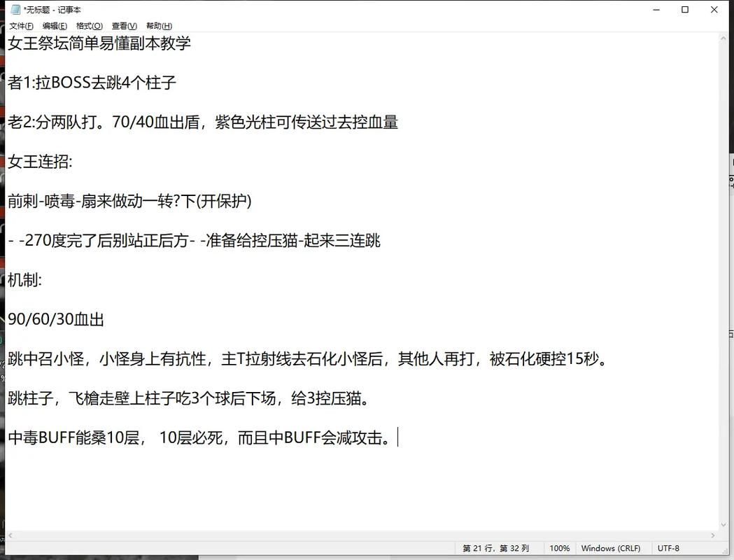Screen dimensions: 734x560
Task: Click the Notepad app icon in the title bar
Action: click(x=15, y=9)
